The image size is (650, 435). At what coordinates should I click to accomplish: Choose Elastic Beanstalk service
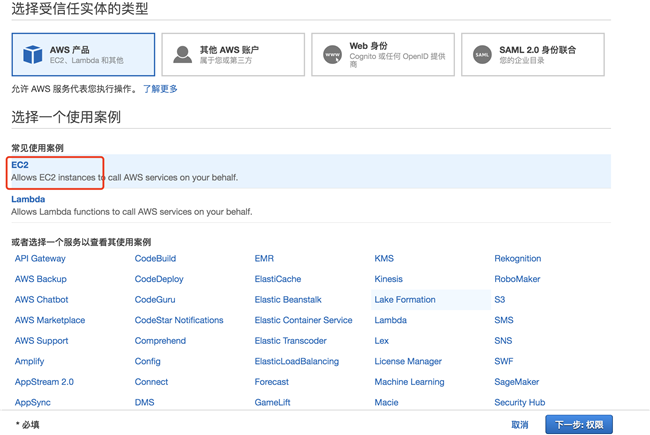(x=288, y=299)
